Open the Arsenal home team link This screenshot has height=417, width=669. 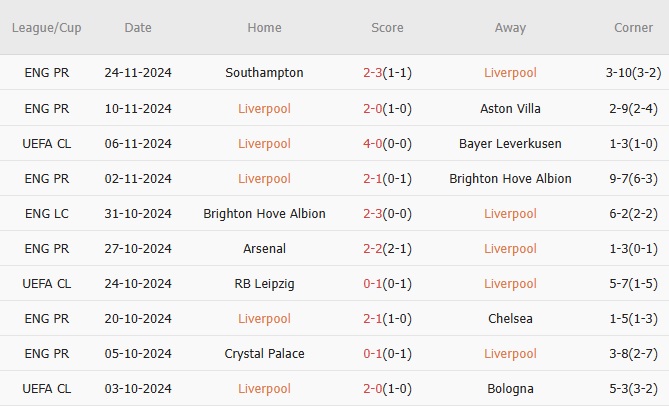click(x=264, y=248)
